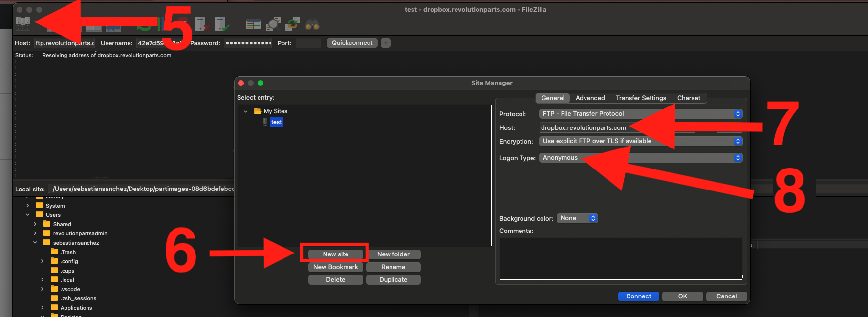868x317 pixels.
Task: Focus the Site Manager Host field
Action: [617, 127]
